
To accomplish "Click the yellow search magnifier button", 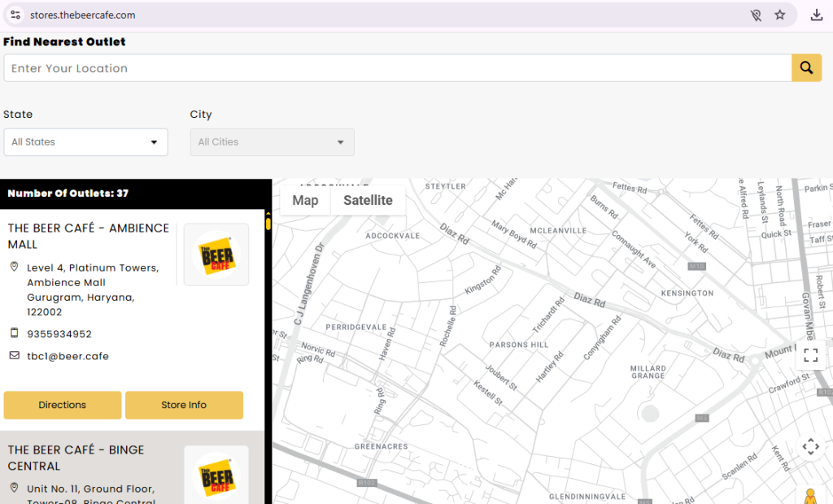I will 806,68.
